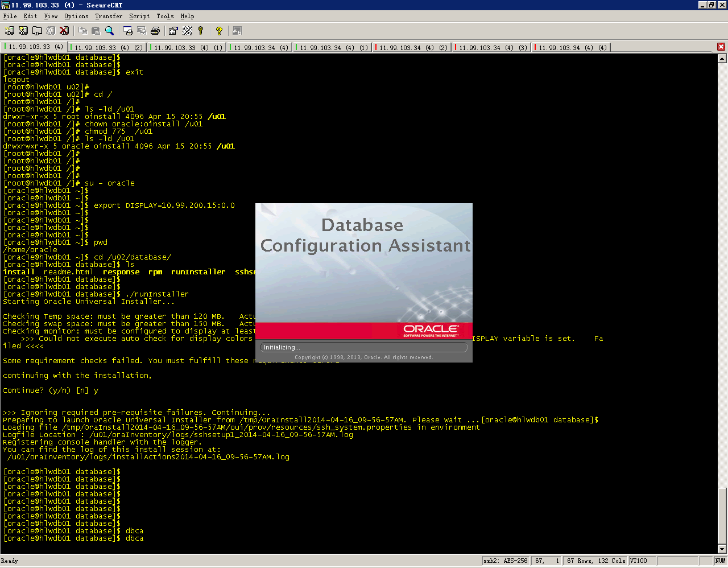Viewport: 728px width, 568px height.
Task: Disconnect the session via red X icon
Action: coord(64,30)
